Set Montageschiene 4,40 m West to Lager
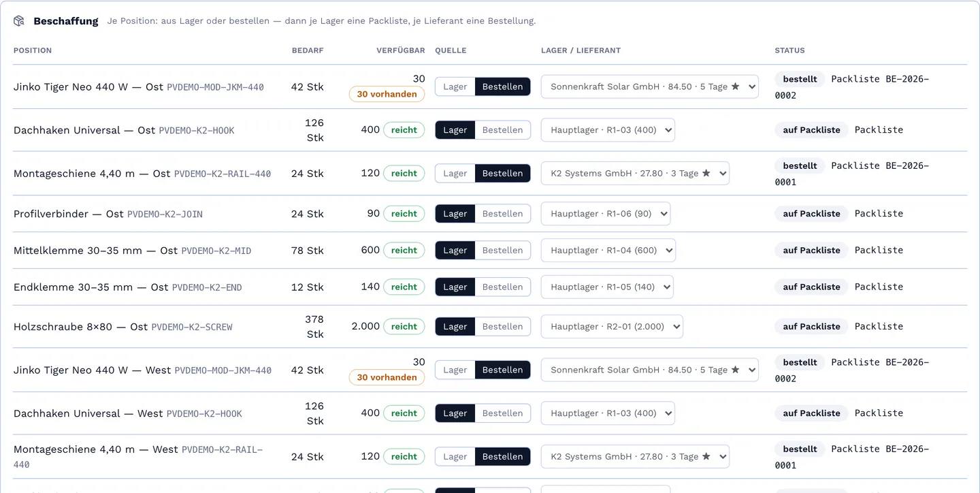This screenshot has width=980, height=493. 455,457
